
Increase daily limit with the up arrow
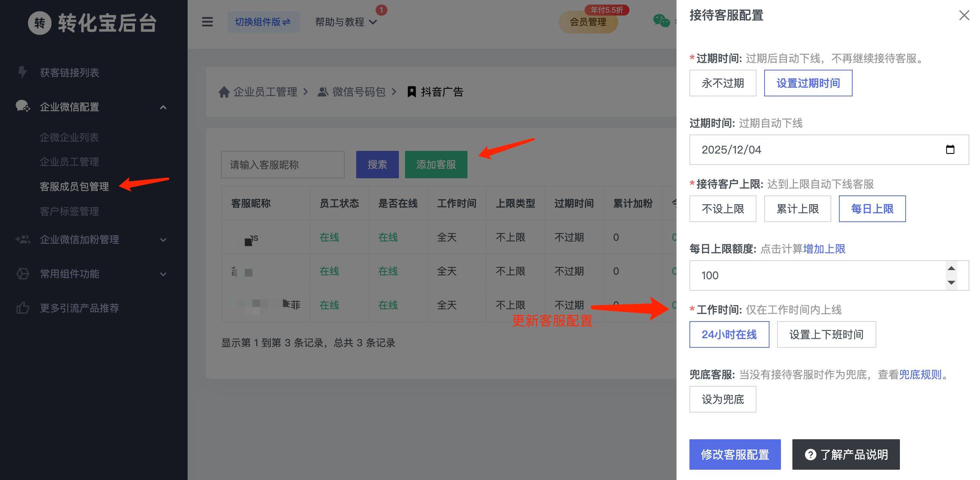[x=951, y=269]
